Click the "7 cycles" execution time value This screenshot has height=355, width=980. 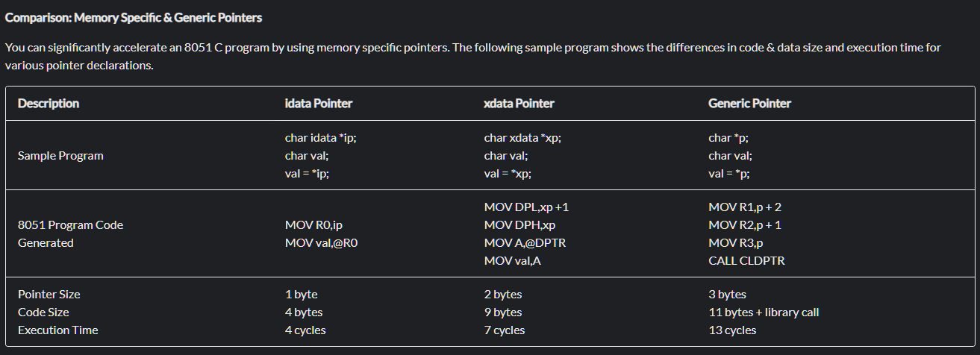505,330
